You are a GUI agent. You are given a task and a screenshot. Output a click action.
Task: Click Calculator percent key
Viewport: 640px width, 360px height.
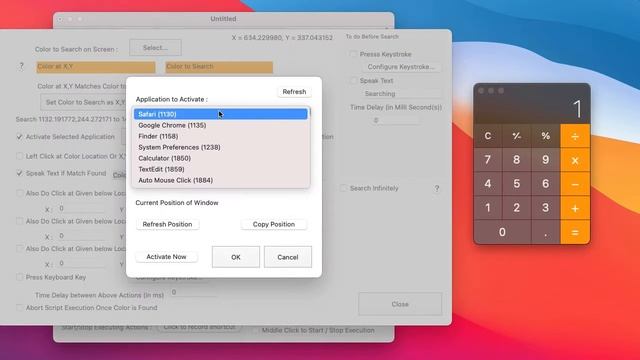click(x=546, y=136)
